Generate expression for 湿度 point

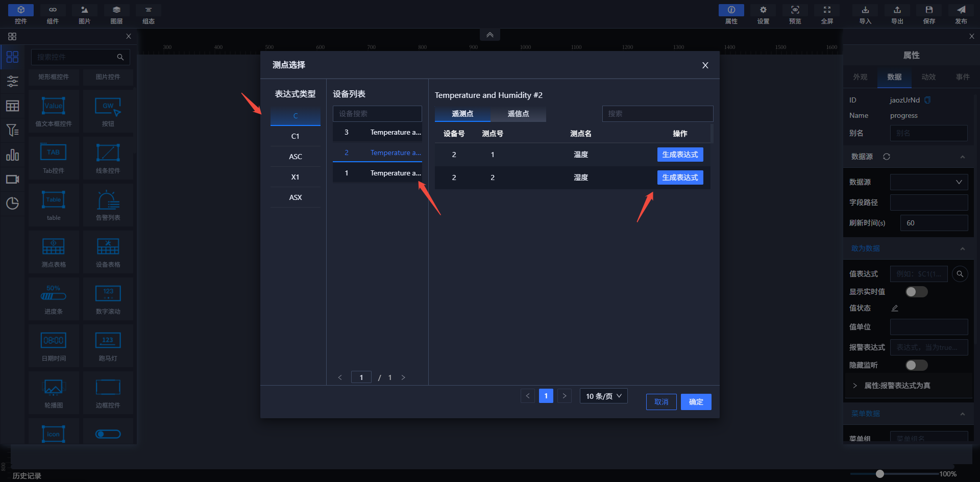point(680,177)
